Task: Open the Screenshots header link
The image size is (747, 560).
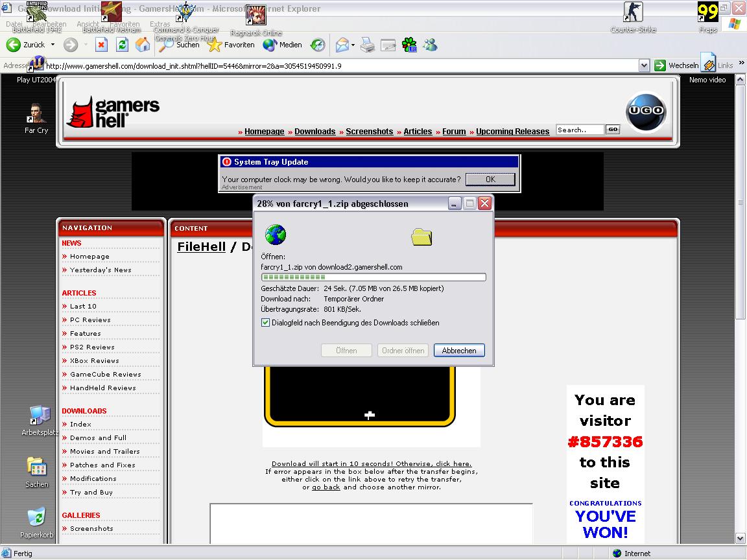Action: 369,132
